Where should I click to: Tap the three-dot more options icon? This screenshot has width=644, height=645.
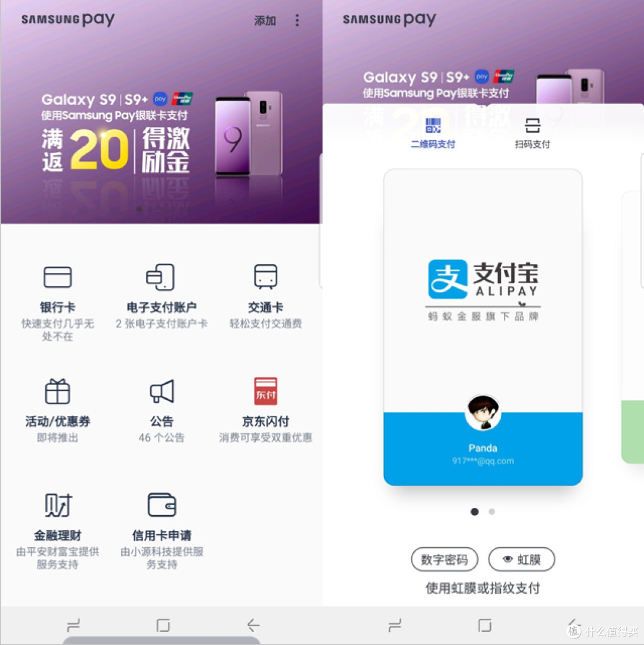(x=297, y=20)
